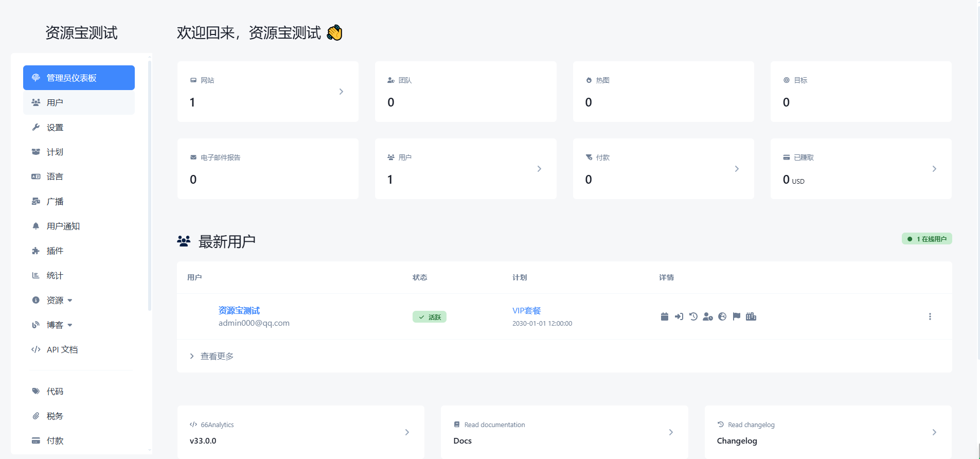Click the sidebar scrollbar
The width and height of the screenshot is (980, 459).
150,185
